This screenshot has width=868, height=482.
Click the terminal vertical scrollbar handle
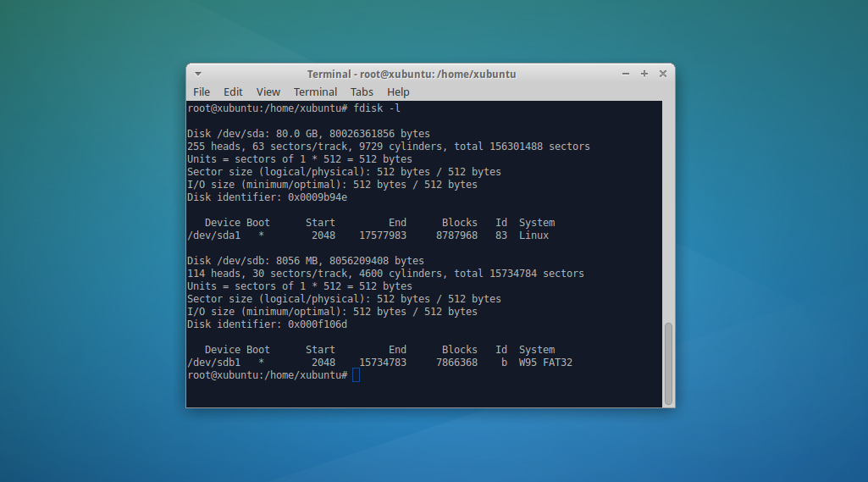tap(668, 363)
